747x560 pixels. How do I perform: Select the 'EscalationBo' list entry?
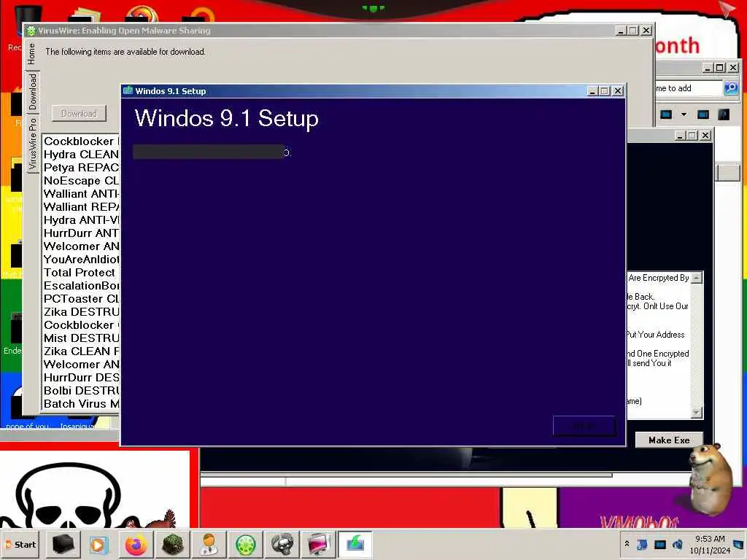point(81,286)
